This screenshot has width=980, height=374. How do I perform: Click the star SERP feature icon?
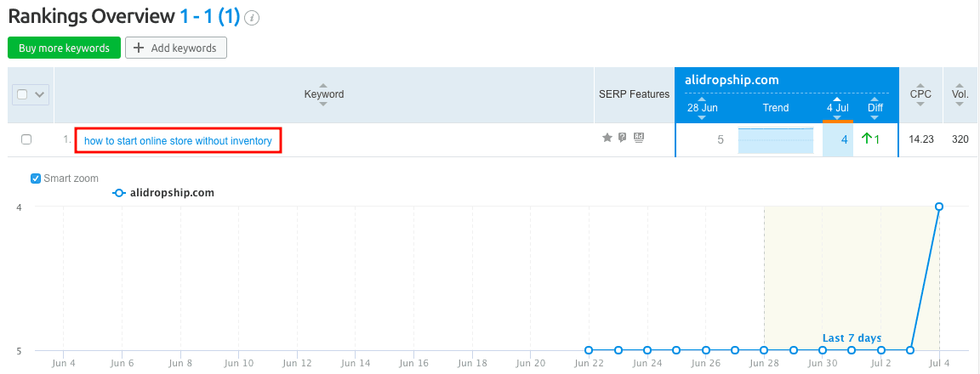point(607,138)
